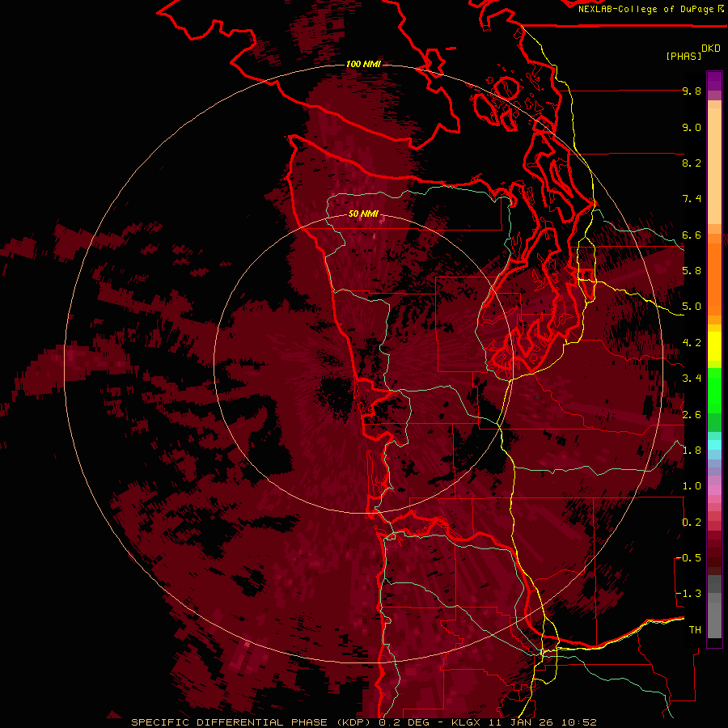
Task: Click the NEXLAB-College of DuPage title text
Action: tap(647, 9)
